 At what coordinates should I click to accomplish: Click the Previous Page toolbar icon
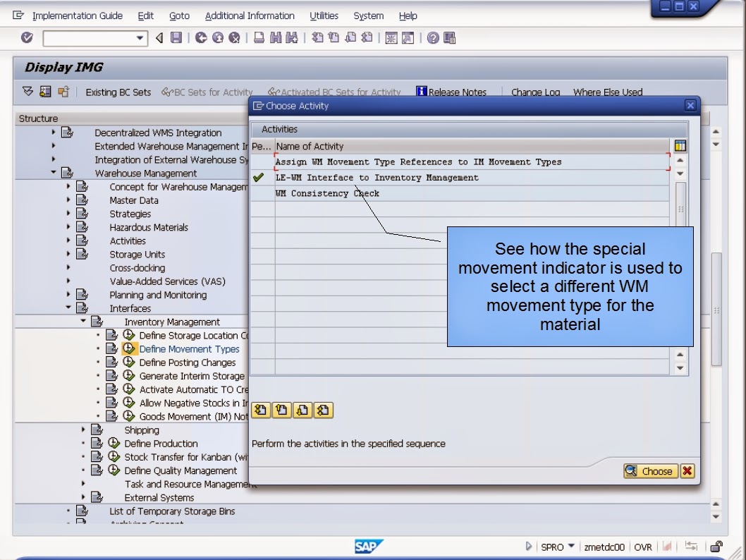click(x=334, y=37)
